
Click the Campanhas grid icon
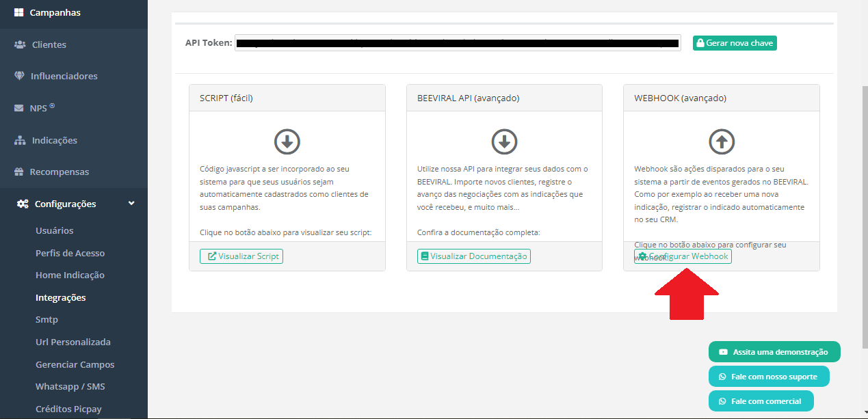pos(18,12)
